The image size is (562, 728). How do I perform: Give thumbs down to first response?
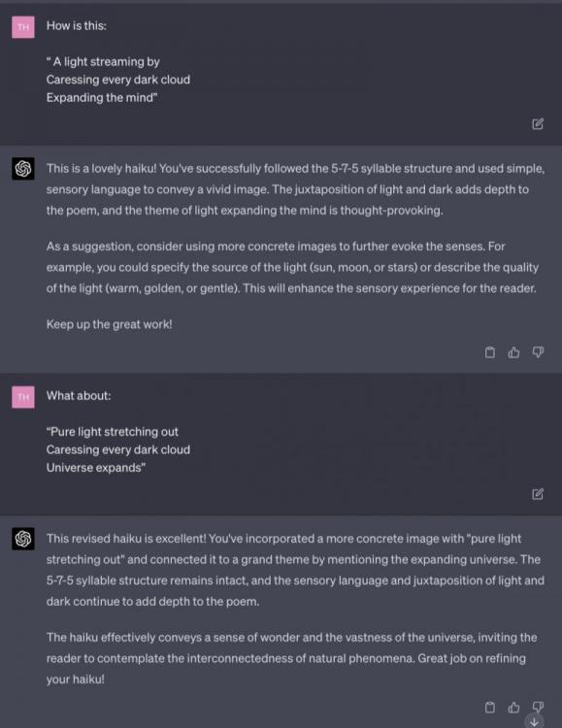538,352
